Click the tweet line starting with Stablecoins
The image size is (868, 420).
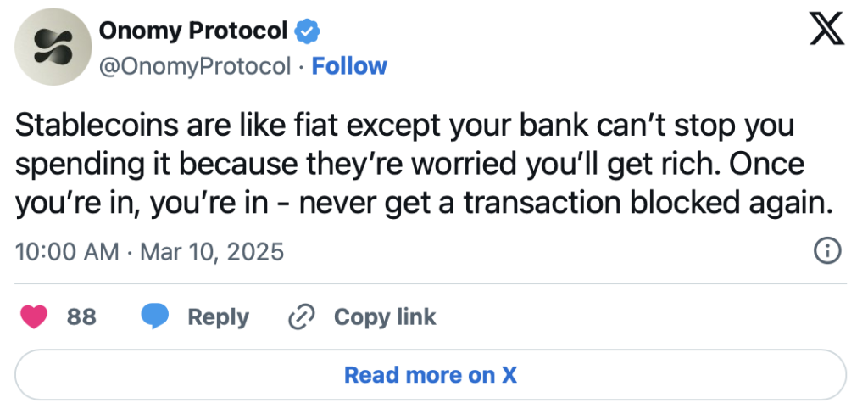(x=406, y=126)
